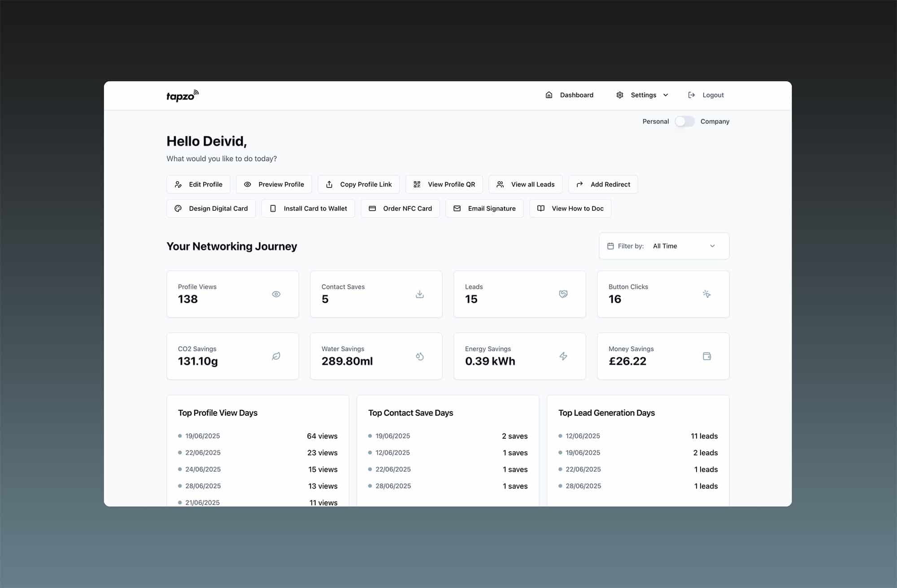Click the lightning icon on Energy Savings card
Image resolution: width=897 pixels, height=588 pixels.
pyautogui.click(x=563, y=356)
